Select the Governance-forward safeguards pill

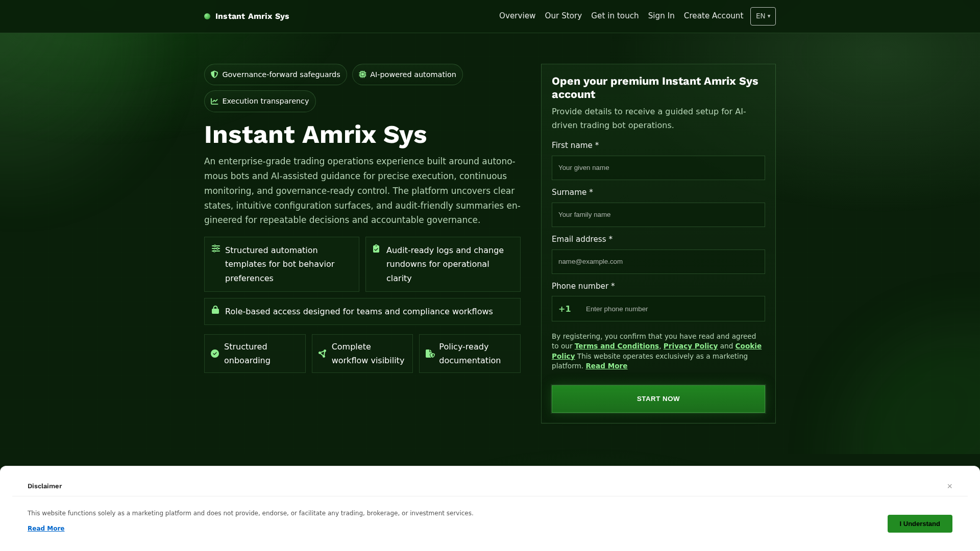click(x=276, y=74)
